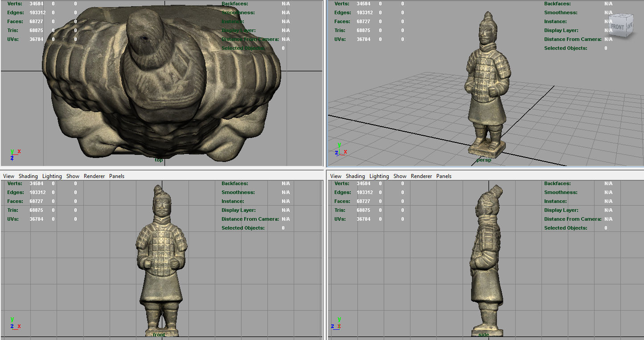The image size is (644, 340).
Task: Click the 'UVs:' label in the side view
Action: (340, 219)
